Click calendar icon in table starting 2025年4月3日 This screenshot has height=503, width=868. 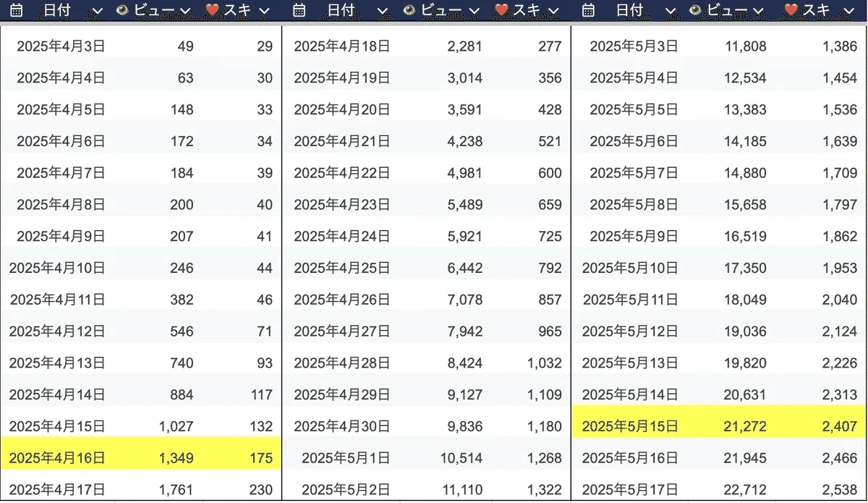(17, 10)
